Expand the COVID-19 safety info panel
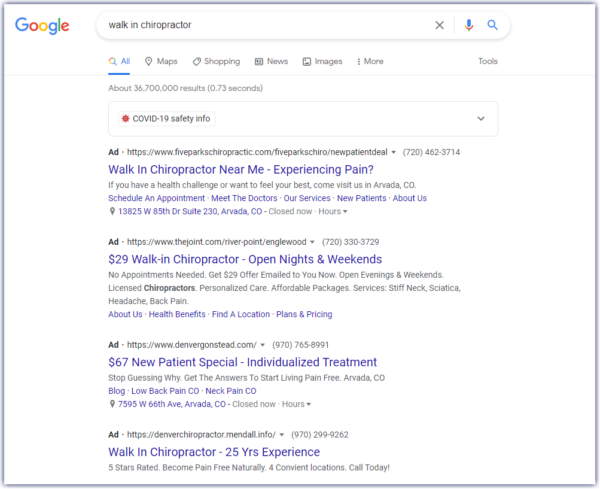Screen dimensions: 600x489 [x=481, y=119]
